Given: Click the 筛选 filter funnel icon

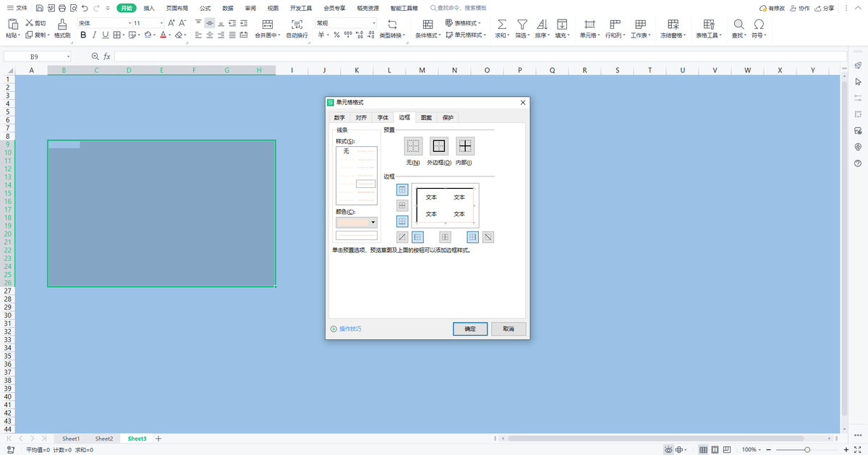Looking at the screenshot, I should (x=521, y=24).
